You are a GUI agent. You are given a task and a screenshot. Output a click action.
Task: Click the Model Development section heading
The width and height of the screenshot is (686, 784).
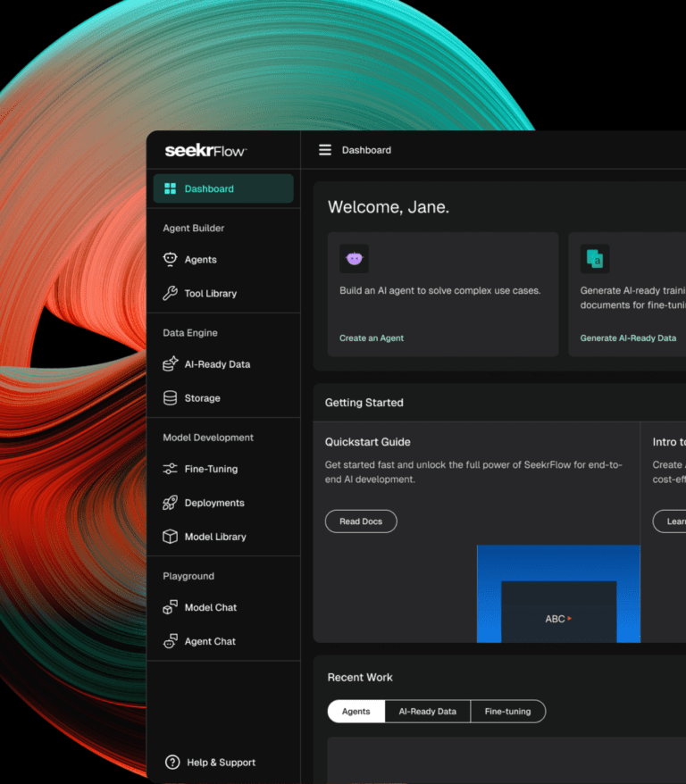point(208,438)
